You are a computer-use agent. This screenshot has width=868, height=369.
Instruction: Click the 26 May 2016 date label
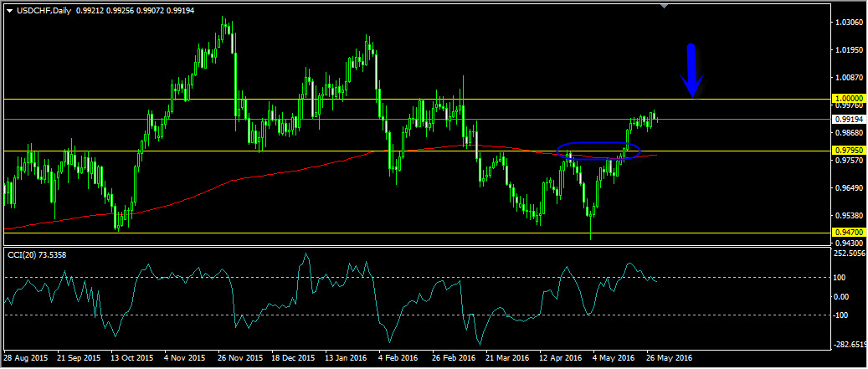coord(670,358)
